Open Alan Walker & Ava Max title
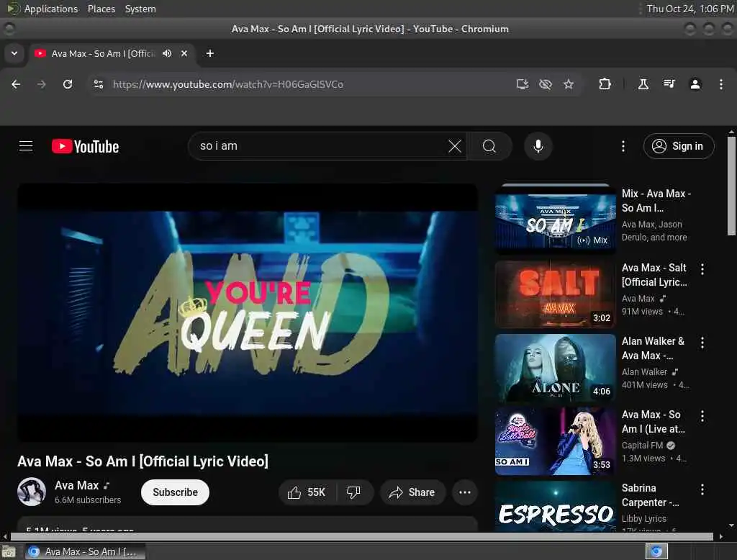 [653, 348]
